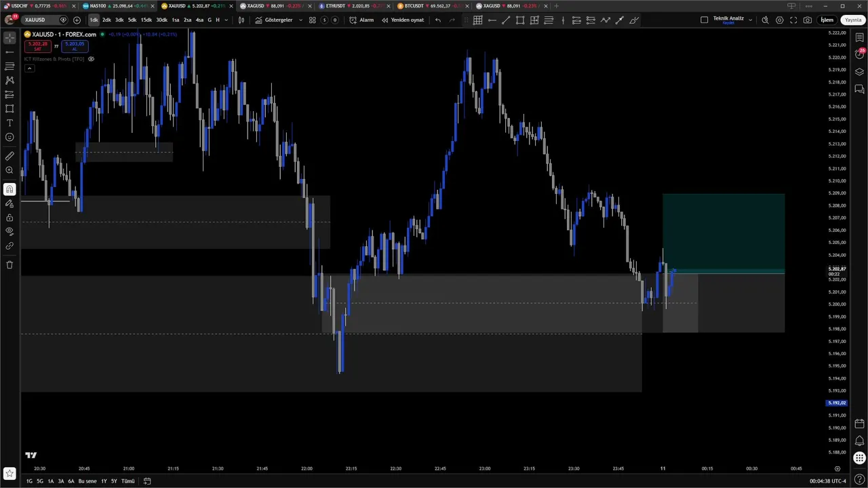
Task: Select the 1G date range
Action: [29, 481]
